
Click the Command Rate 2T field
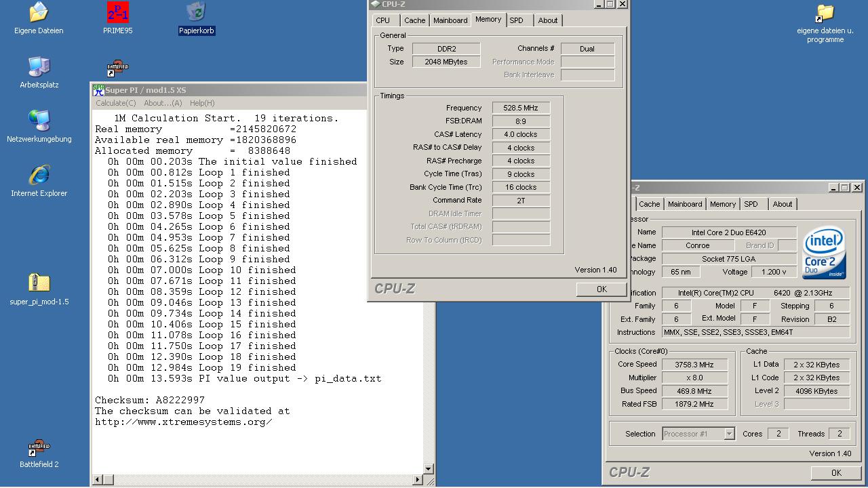click(x=521, y=201)
